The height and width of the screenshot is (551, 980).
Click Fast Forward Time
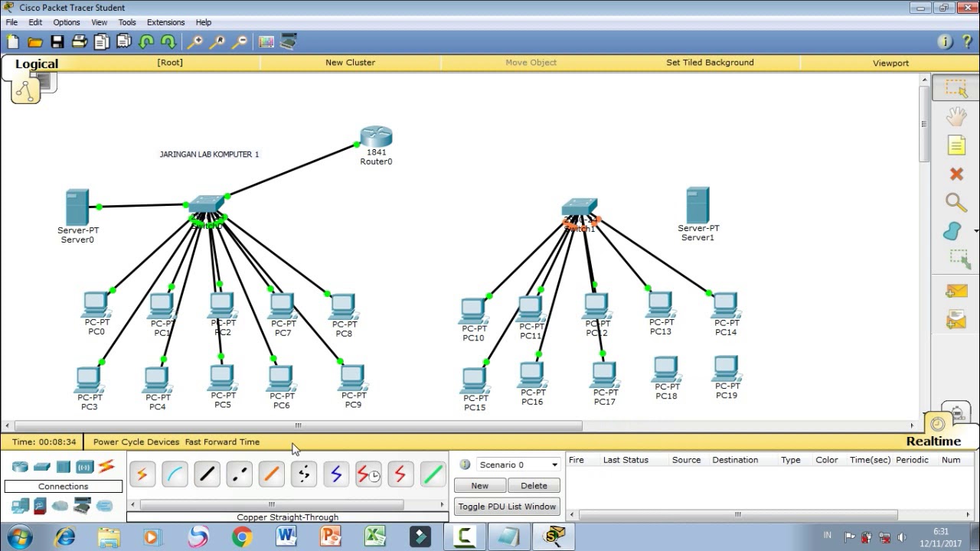pyautogui.click(x=222, y=442)
